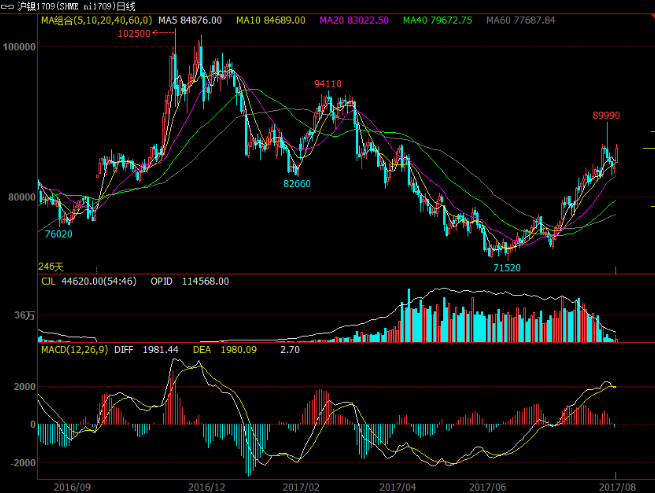Select the MA5 84876.00 legend label
Screen dimensions: 655x493
pos(185,20)
